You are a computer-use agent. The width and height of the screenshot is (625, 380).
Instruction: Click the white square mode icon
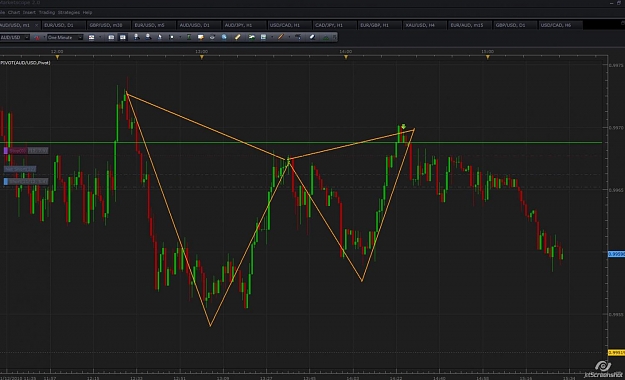[x=171, y=37]
